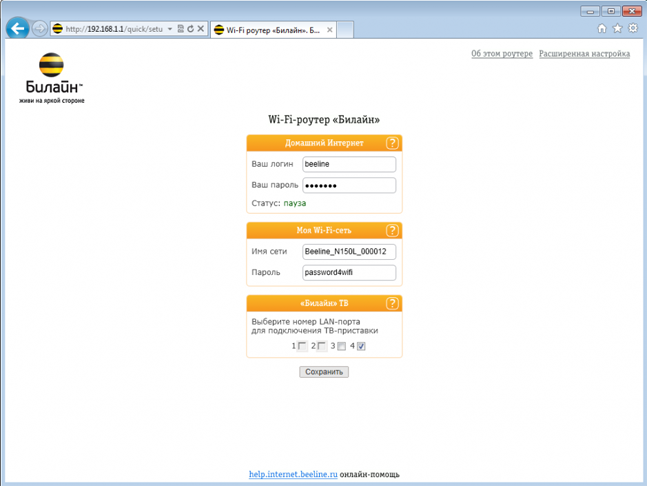Click the address bar URL text
The image size is (647, 486).
pyautogui.click(x=114, y=29)
